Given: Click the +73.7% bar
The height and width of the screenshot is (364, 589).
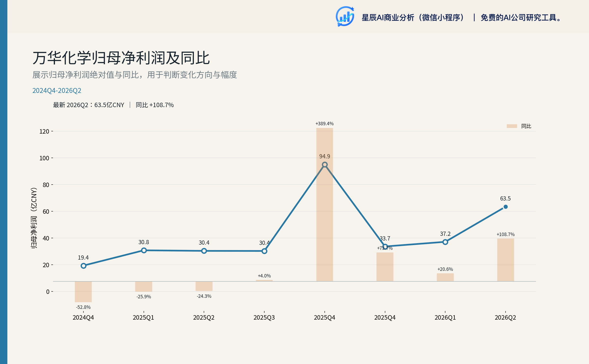Looking at the screenshot, I should pos(385,267).
